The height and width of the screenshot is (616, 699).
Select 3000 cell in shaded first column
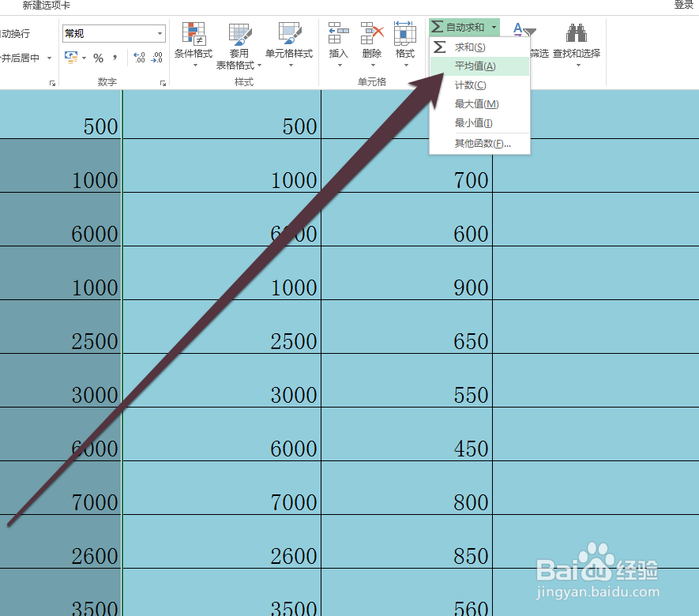(61, 380)
